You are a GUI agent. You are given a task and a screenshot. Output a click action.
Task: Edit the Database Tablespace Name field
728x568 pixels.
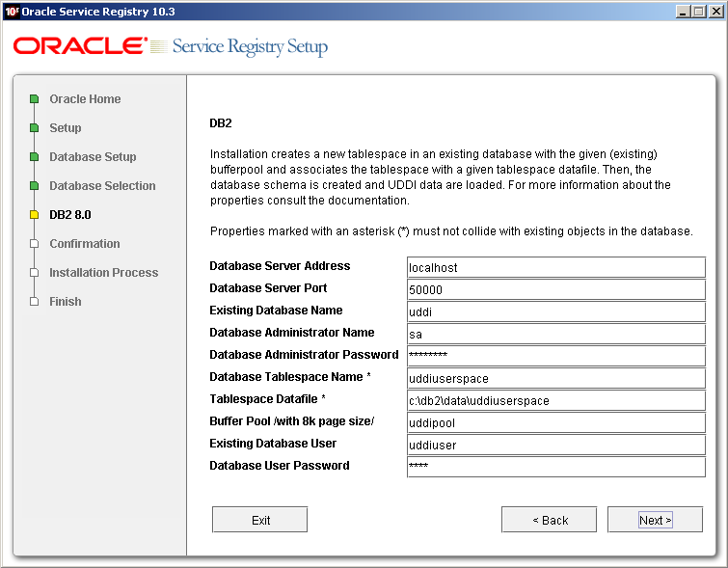[x=556, y=379]
